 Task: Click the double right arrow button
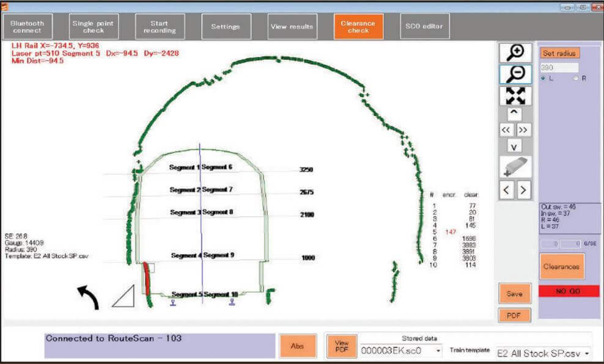coord(523,129)
